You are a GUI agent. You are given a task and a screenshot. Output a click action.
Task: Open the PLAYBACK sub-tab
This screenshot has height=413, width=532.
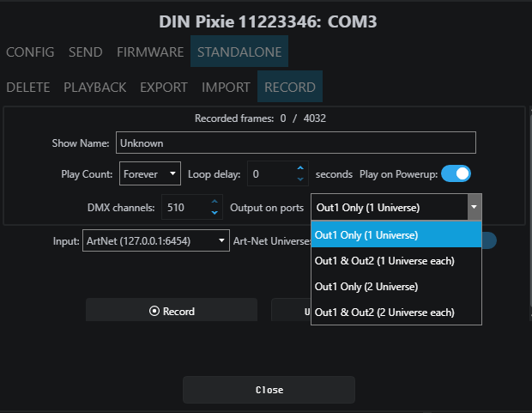click(95, 88)
